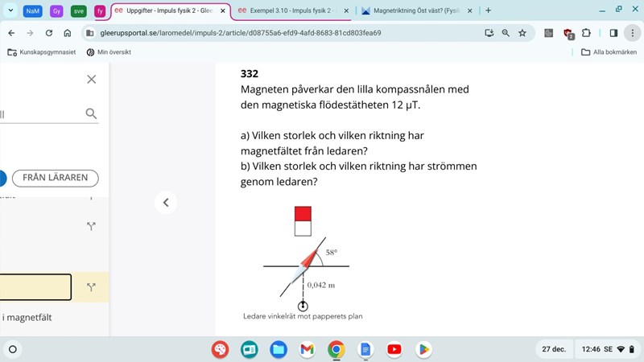The width and height of the screenshot is (644, 362).
Task: Switch to the Magnetriktning Öst väst tab
Action: pos(412,10)
